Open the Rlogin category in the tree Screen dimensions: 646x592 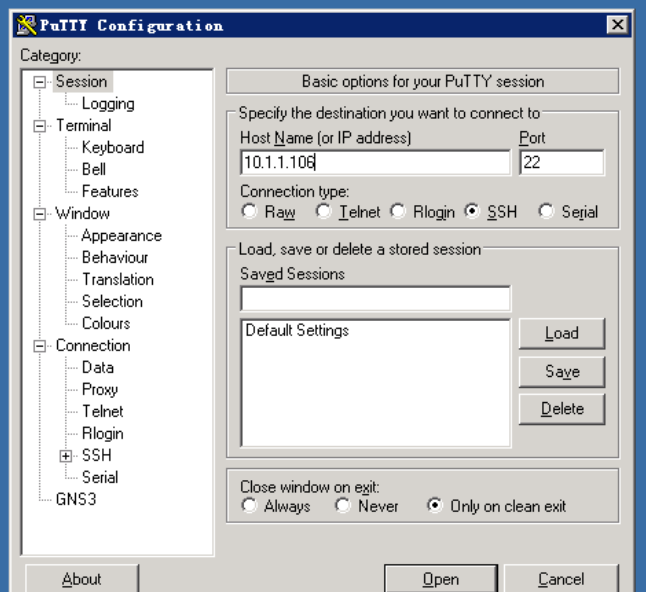coord(103,433)
